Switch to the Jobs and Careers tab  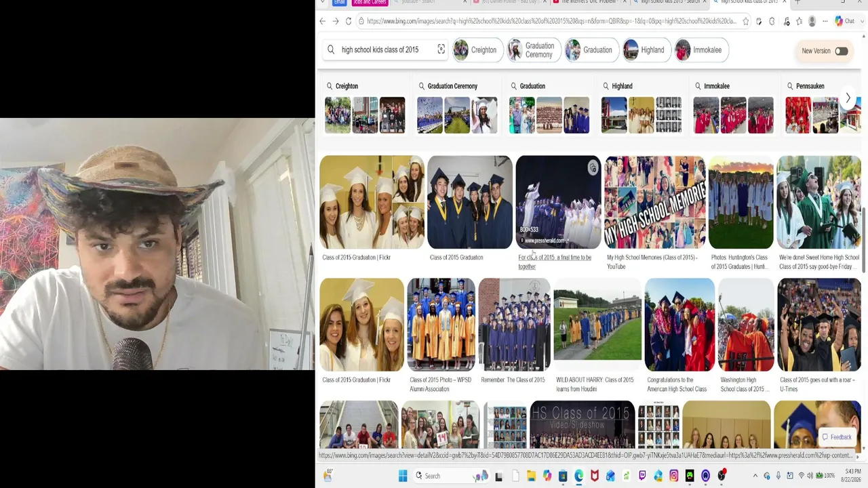370,3
